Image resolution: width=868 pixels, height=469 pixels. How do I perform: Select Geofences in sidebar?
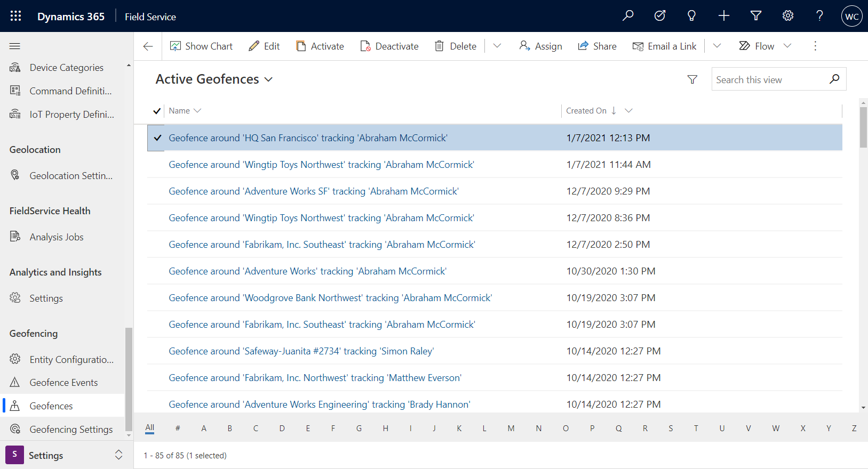point(63,406)
